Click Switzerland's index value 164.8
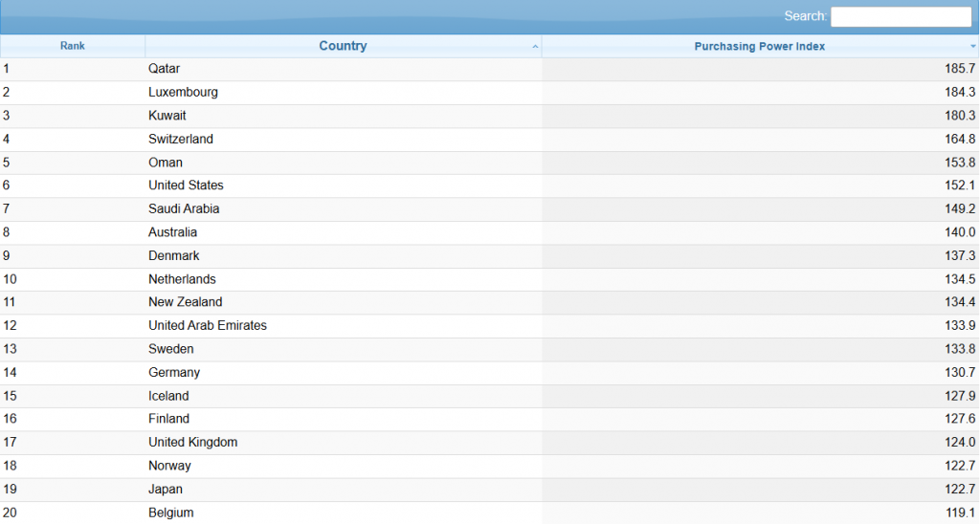 click(960, 139)
